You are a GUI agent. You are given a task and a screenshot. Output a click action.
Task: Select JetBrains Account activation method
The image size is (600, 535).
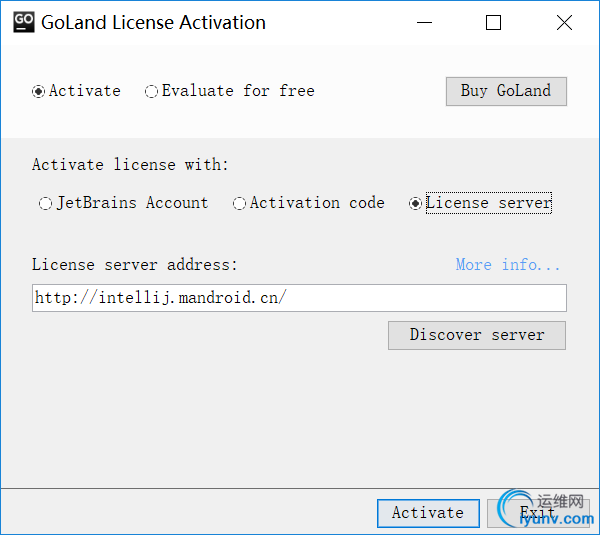pyautogui.click(x=46, y=203)
